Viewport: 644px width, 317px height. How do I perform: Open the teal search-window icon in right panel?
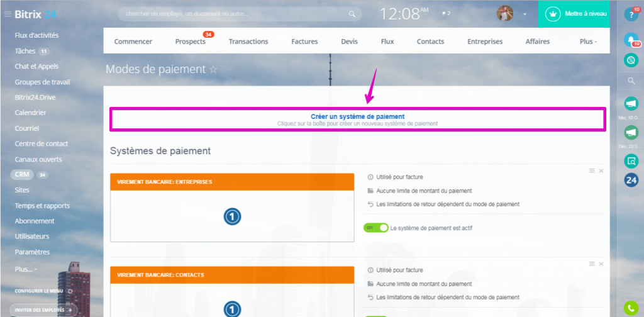(631, 160)
